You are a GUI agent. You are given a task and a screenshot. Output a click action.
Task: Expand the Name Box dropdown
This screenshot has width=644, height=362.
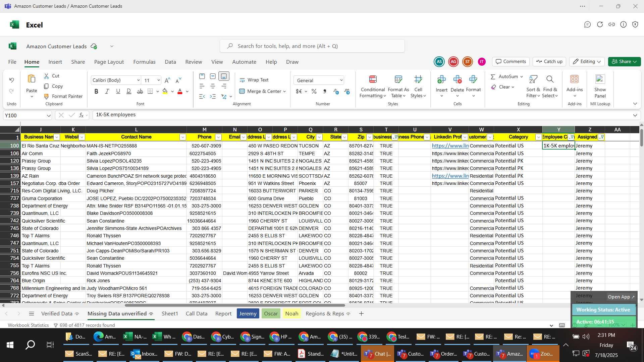[x=49, y=116]
